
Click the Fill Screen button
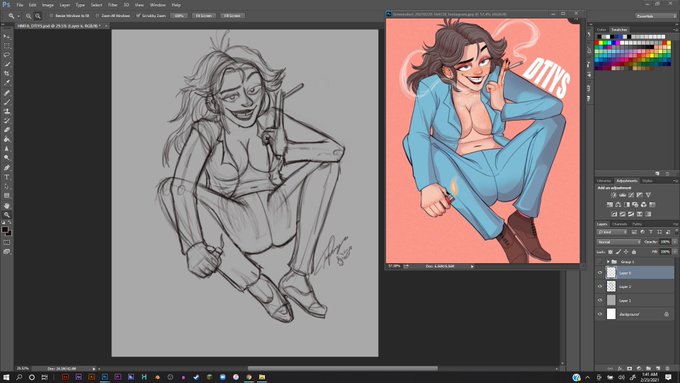click(232, 16)
